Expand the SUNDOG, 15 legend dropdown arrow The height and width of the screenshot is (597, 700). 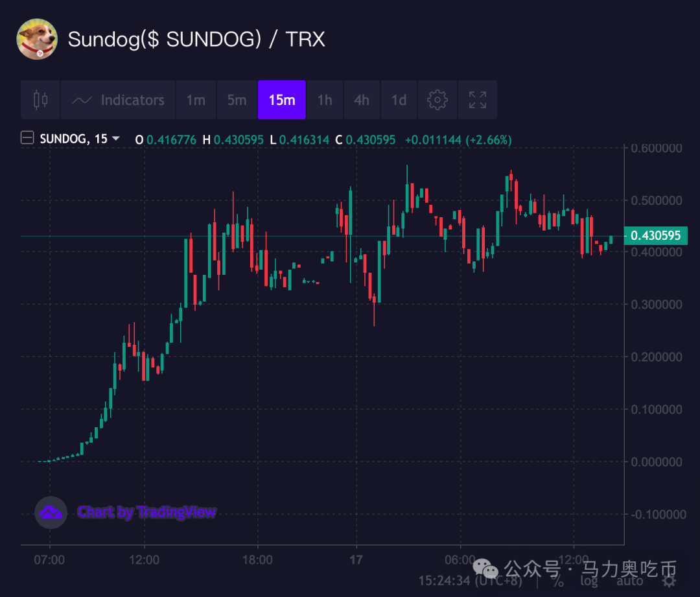[116, 139]
